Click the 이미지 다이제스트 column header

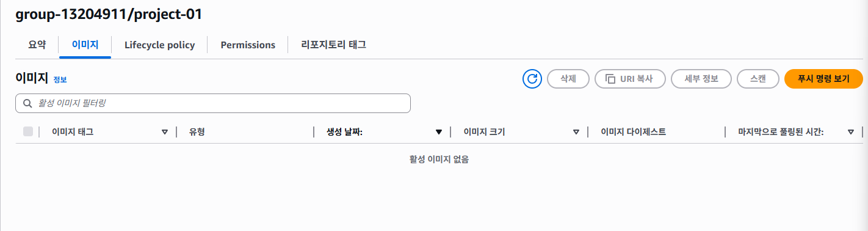coord(633,132)
